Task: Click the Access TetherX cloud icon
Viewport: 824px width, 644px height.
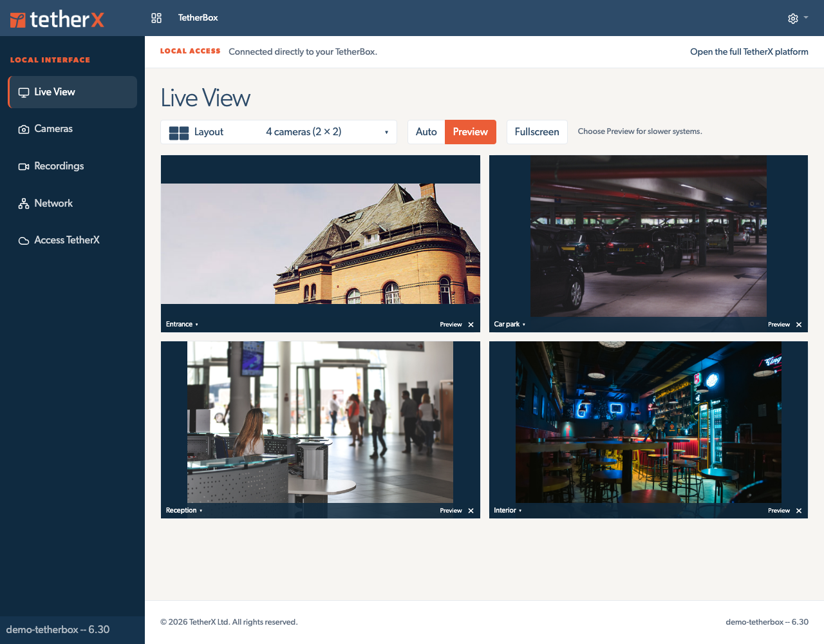Action: pyautogui.click(x=24, y=241)
